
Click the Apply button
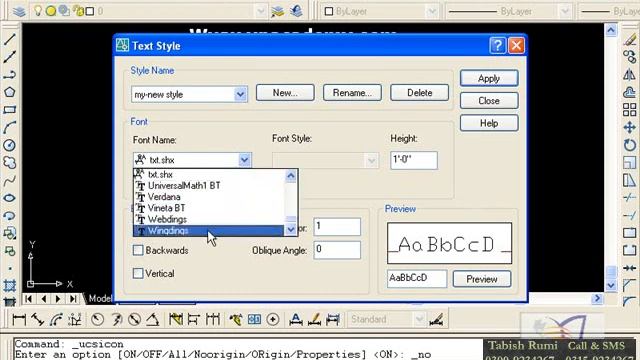(489, 78)
